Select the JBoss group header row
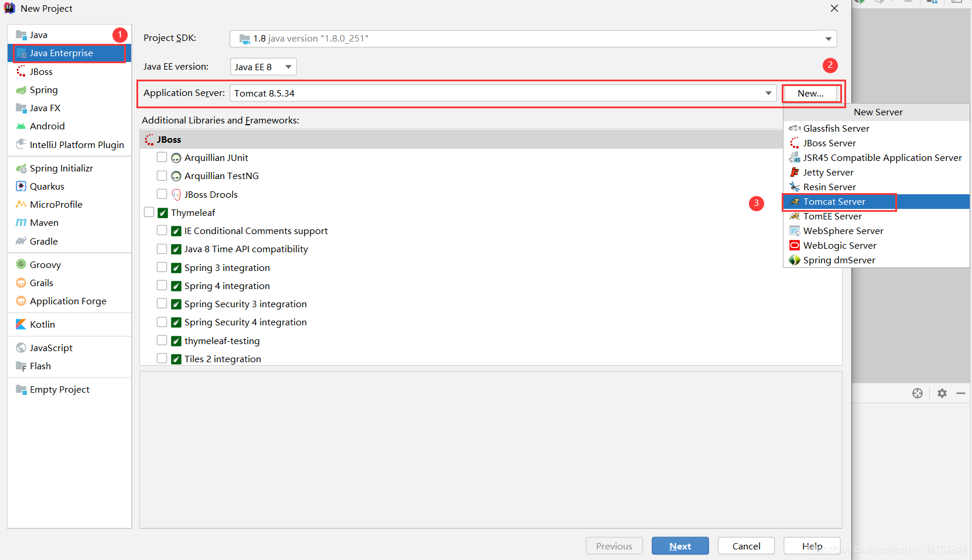The image size is (972, 560). (x=461, y=139)
